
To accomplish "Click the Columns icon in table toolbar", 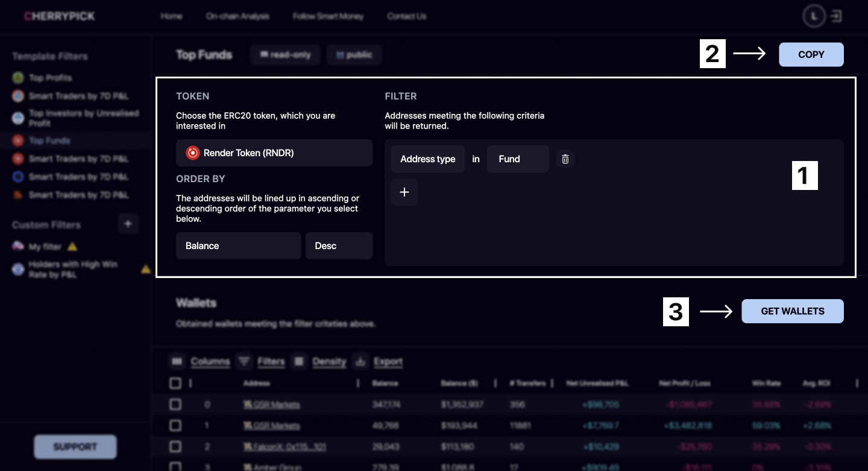I will coord(177,361).
